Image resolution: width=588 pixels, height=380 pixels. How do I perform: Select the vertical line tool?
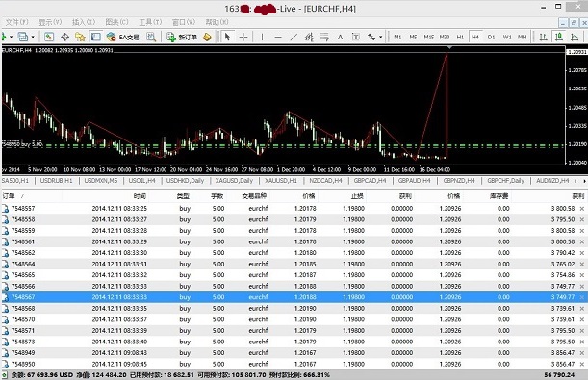click(x=262, y=37)
